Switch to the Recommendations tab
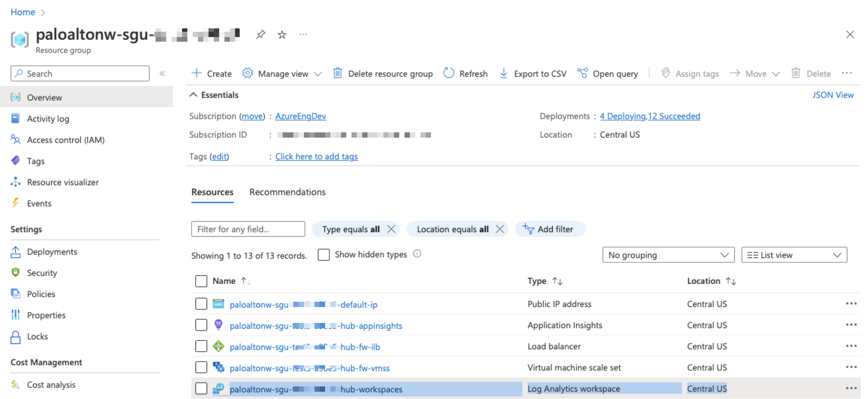 point(287,192)
